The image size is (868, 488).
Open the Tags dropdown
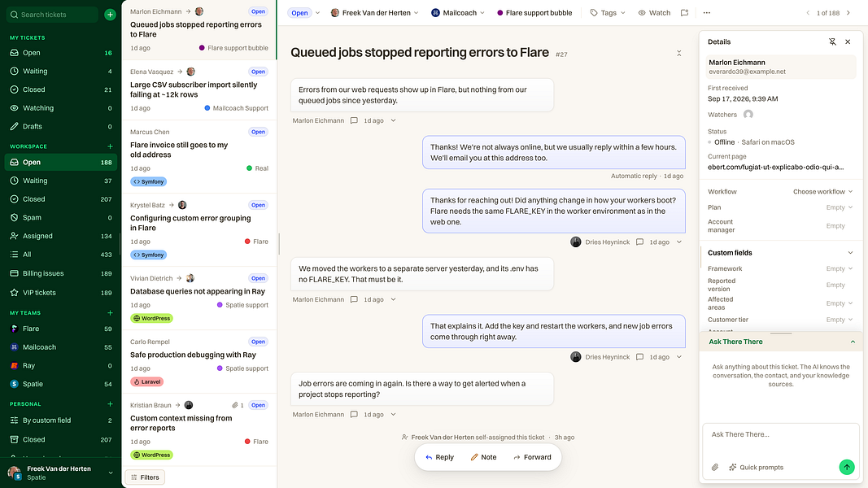[607, 13]
